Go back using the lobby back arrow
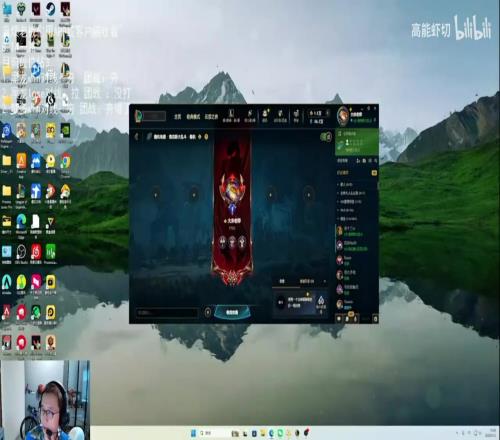 pos(136,137)
